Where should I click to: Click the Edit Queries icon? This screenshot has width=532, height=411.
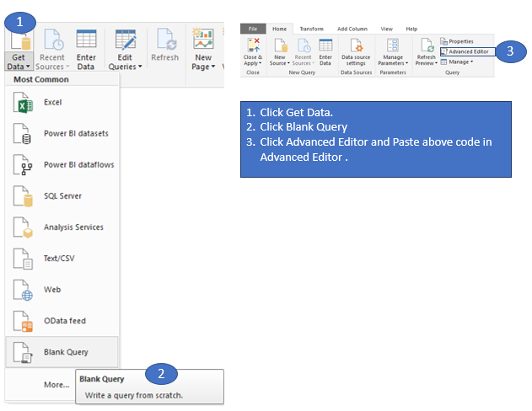click(x=126, y=40)
